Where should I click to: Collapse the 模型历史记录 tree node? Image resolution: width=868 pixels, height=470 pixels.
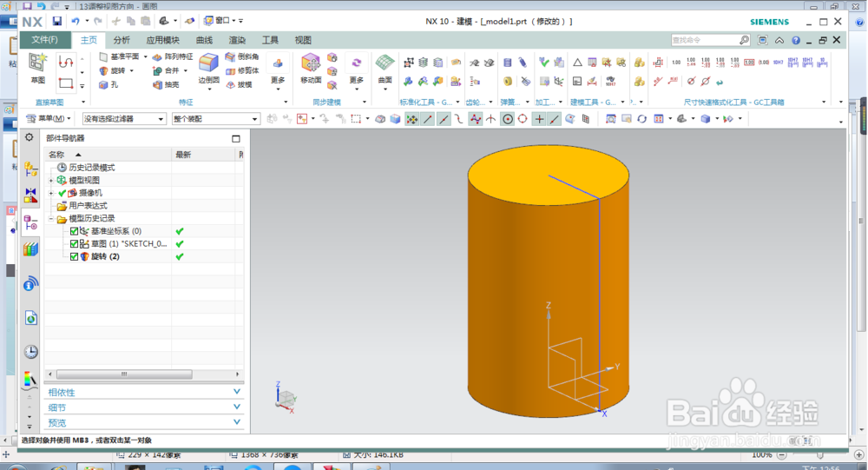tap(51, 218)
